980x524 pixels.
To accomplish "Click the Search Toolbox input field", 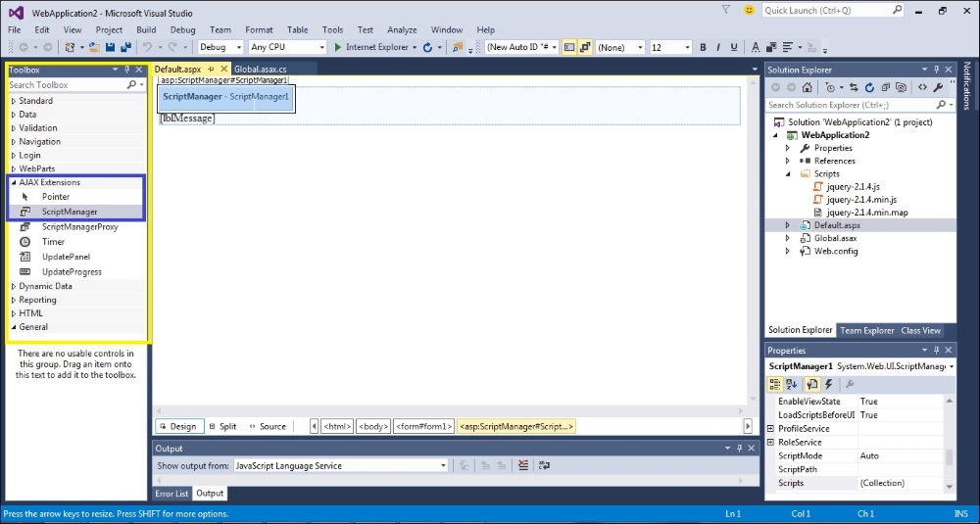I will pos(68,84).
